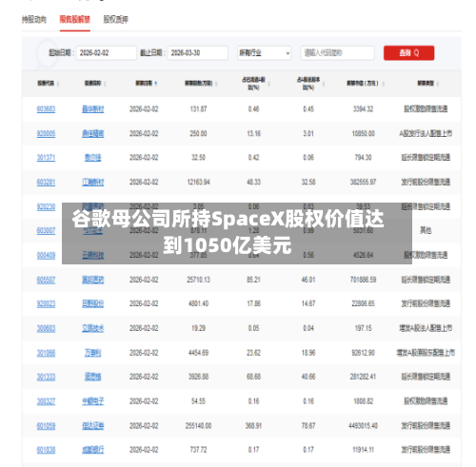Viewport: 476px width, 467px height.
Task: Click the start date field 2026-02-02
Action: click(x=107, y=52)
